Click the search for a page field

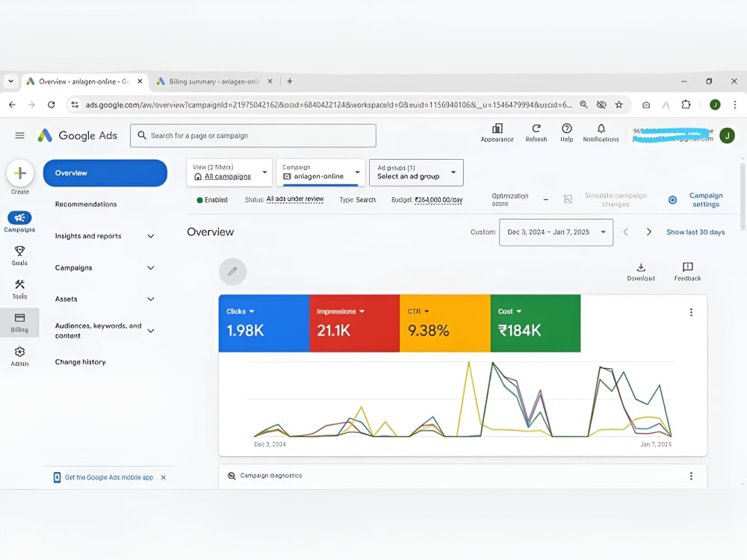[253, 136]
